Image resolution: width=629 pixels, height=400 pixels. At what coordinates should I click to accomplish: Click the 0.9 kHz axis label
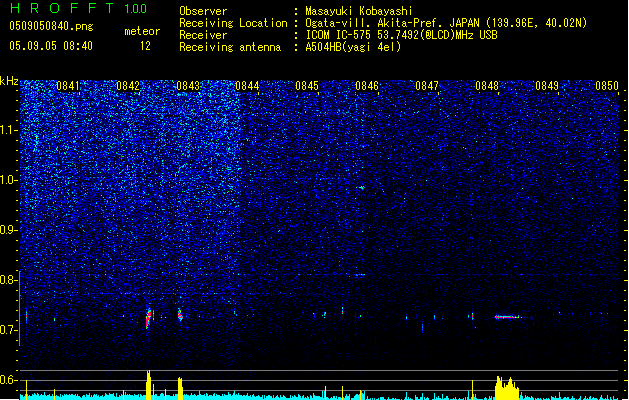point(9,230)
